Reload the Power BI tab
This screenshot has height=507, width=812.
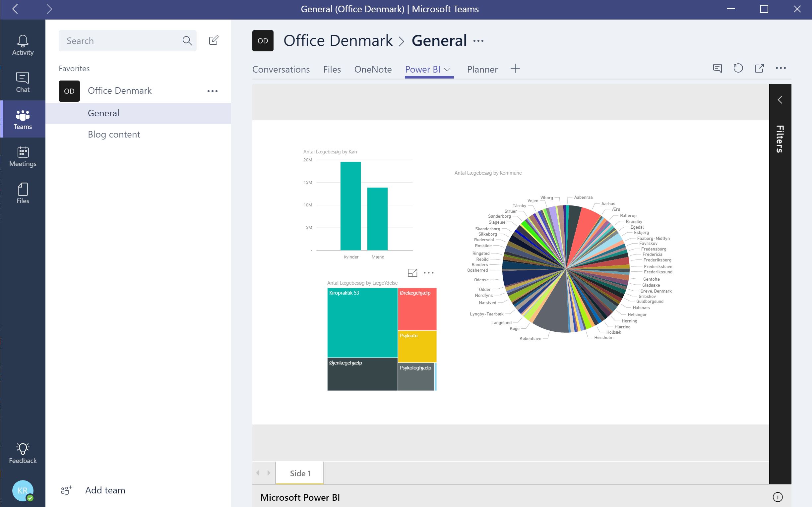coord(738,68)
